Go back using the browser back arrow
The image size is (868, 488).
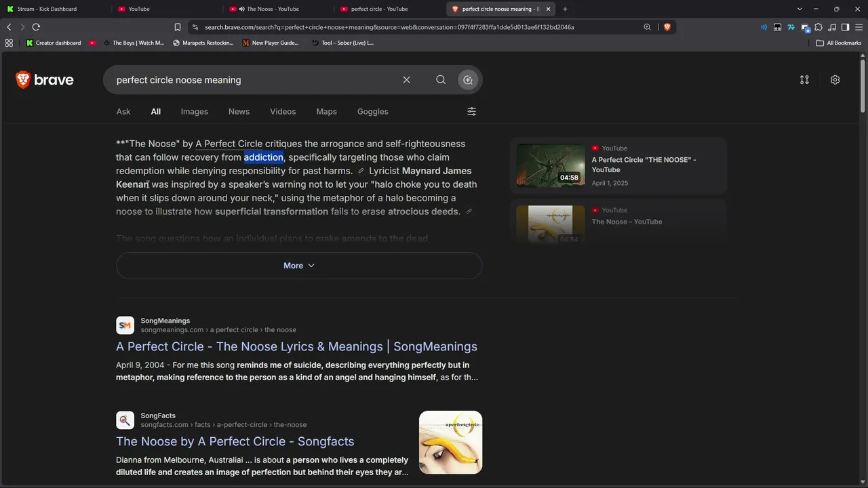pos(9,27)
